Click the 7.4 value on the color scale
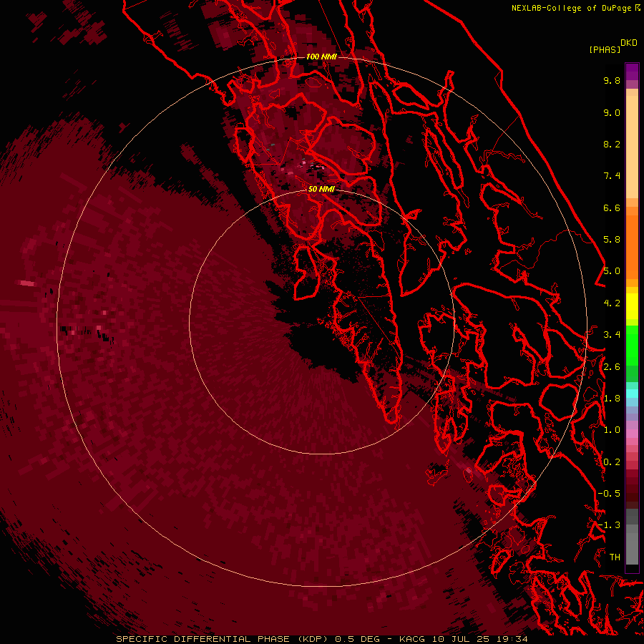The height and width of the screenshot is (644, 644). tap(612, 176)
